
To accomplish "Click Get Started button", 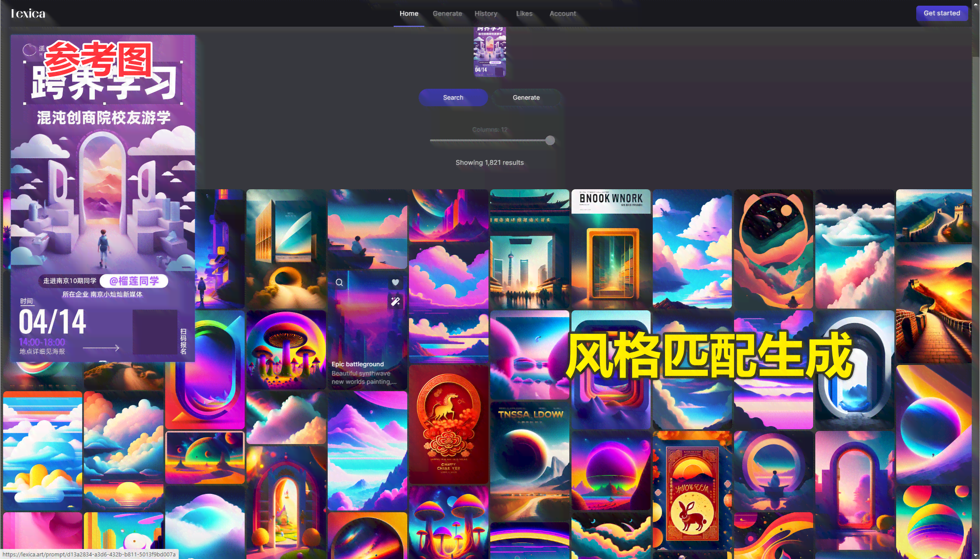I will click(x=942, y=13).
